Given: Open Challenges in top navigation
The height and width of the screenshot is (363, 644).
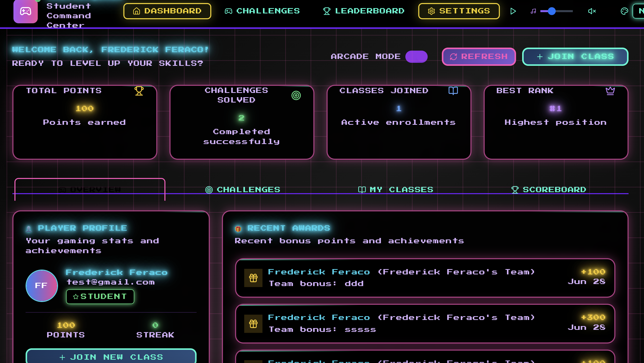Looking at the screenshot, I should [262, 11].
